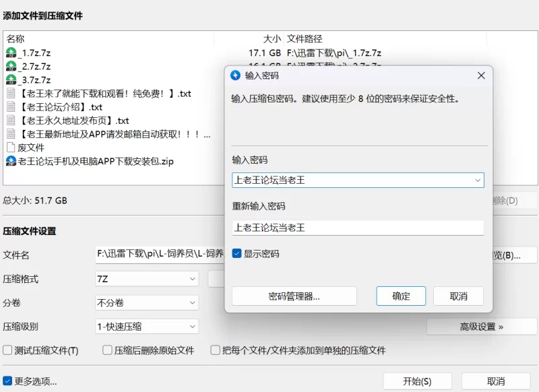The width and height of the screenshot is (539, 392).
Task: Click the 确定 button
Action: click(x=401, y=296)
